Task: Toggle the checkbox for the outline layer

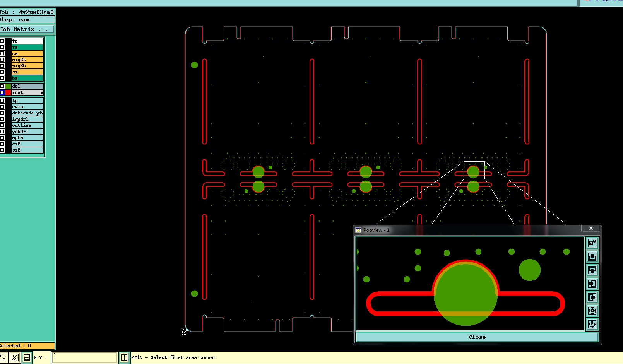Action: point(2,125)
